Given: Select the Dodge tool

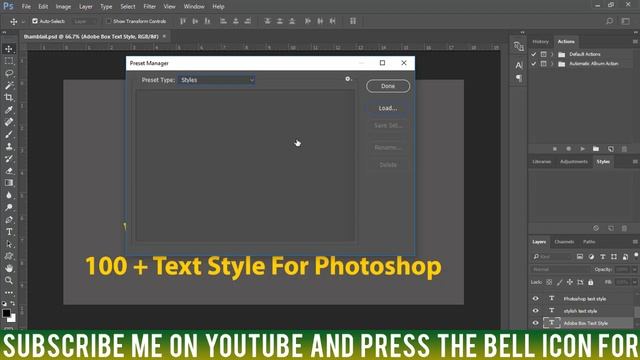Looking at the screenshot, I should click(x=9, y=207).
